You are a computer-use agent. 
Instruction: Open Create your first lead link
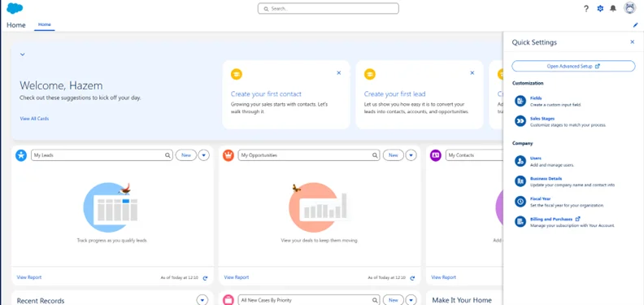[394, 94]
